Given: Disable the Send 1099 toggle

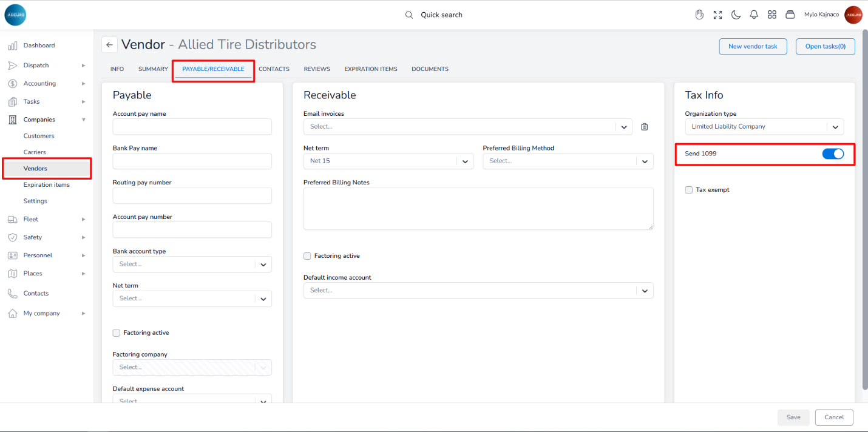Looking at the screenshot, I should point(833,154).
